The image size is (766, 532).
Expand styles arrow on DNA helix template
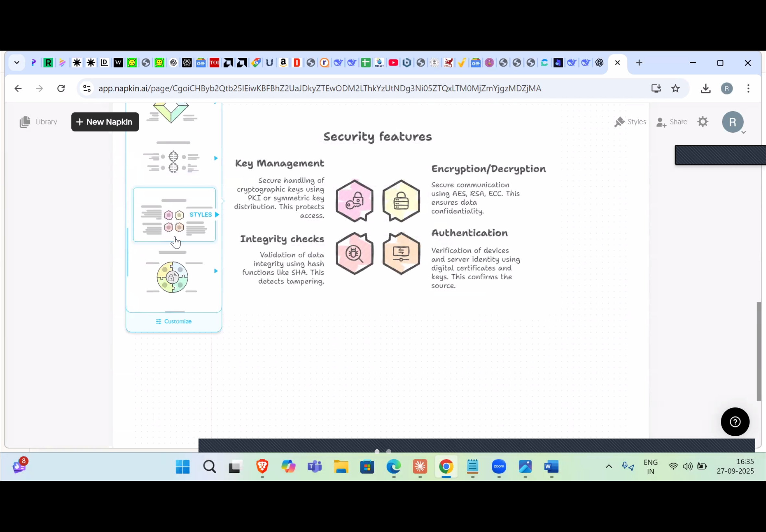coord(216,158)
